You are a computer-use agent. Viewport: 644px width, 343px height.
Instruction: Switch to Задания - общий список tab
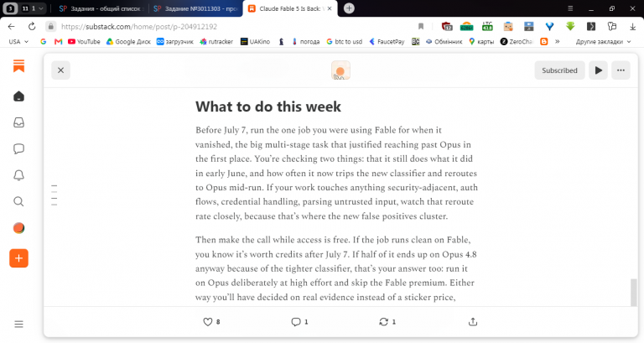pyautogui.click(x=101, y=8)
